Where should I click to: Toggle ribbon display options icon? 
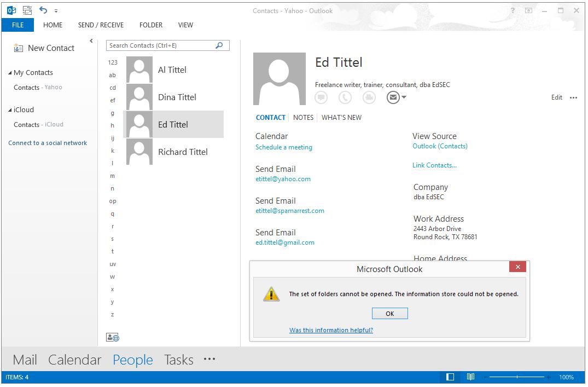click(529, 10)
